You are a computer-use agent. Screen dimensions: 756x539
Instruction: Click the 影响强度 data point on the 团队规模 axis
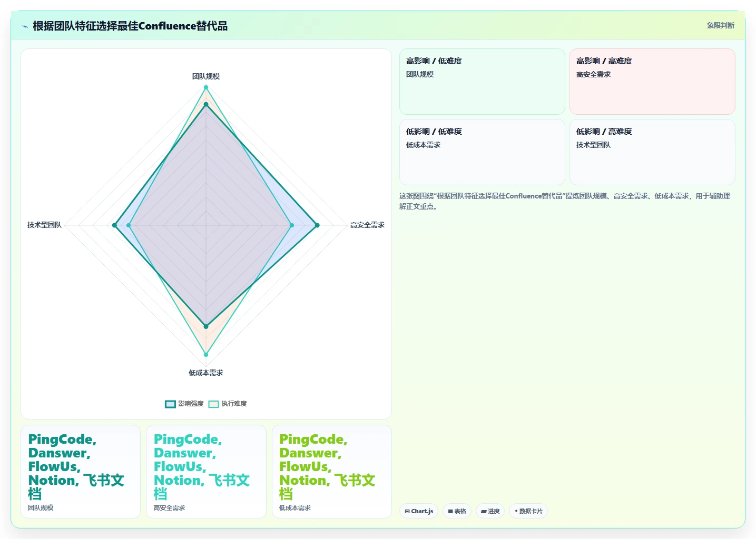tap(206, 104)
